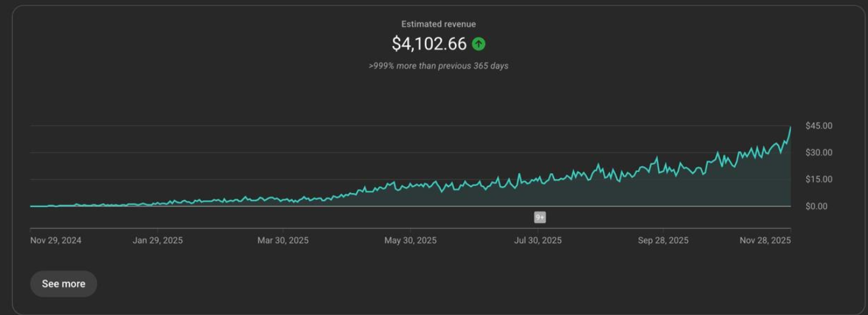The image size is (868, 315).
Task: Click the Nov 29, 2024 date label
Action: 56,241
